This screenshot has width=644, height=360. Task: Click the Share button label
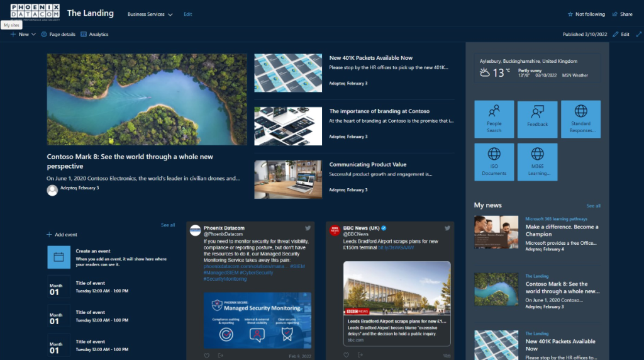click(626, 14)
